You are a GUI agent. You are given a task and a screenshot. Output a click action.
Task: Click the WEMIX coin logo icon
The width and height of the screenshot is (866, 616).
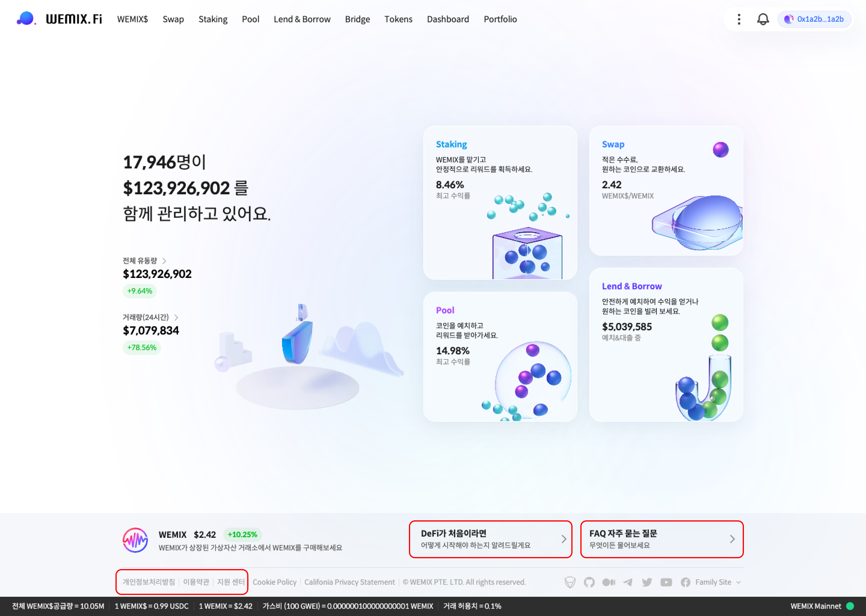(135, 540)
